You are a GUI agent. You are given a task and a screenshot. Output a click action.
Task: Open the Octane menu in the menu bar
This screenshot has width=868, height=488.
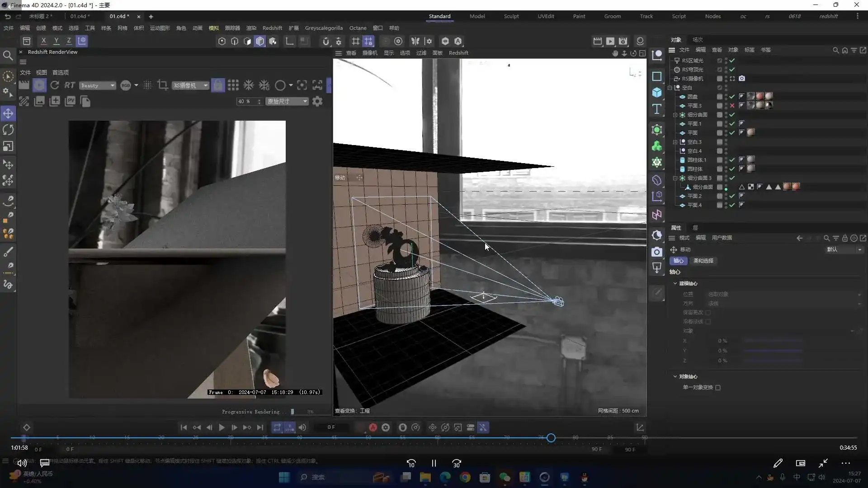click(358, 28)
